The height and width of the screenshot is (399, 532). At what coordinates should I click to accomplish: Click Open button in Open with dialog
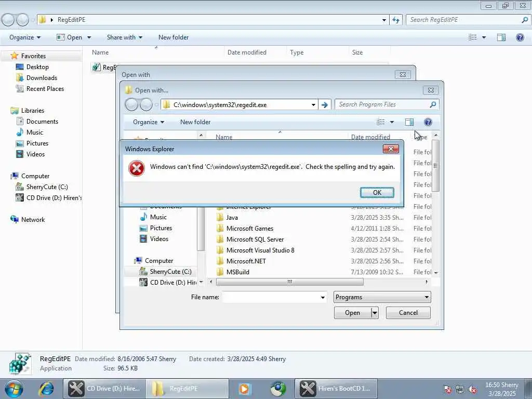click(x=353, y=312)
